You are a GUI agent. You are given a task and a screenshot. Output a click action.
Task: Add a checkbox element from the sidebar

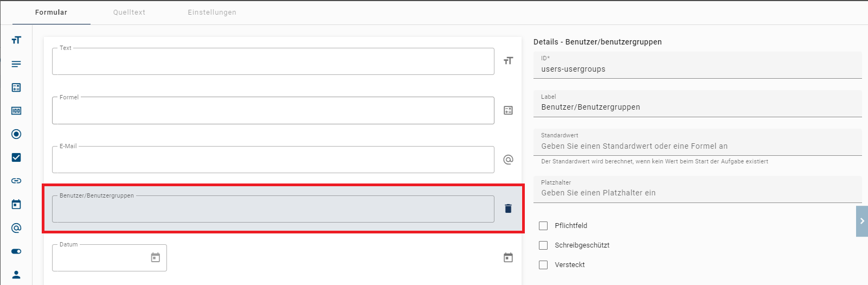tap(16, 157)
